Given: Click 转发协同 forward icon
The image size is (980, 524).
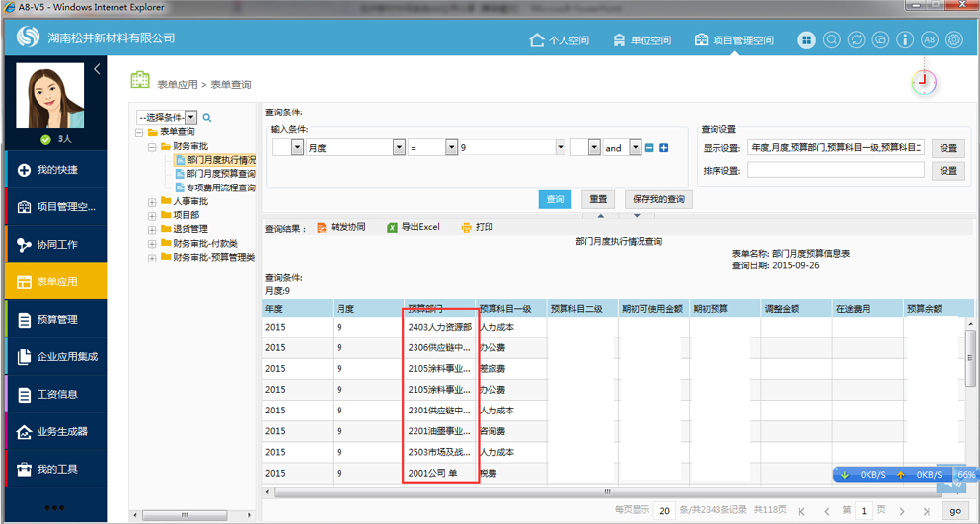Looking at the screenshot, I should tap(322, 228).
